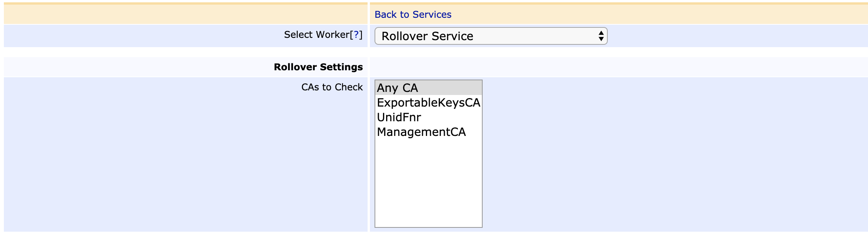Viewport: 868px width, 234px height.
Task: Click the white gap above Rollover Settings
Action: pyautogui.click(x=425, y=52)
